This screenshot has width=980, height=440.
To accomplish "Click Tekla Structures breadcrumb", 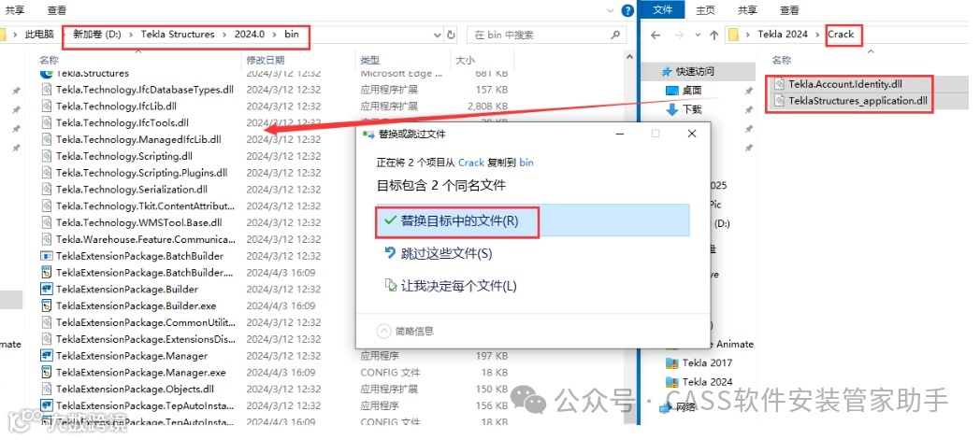I will click(x=178, y=35).
